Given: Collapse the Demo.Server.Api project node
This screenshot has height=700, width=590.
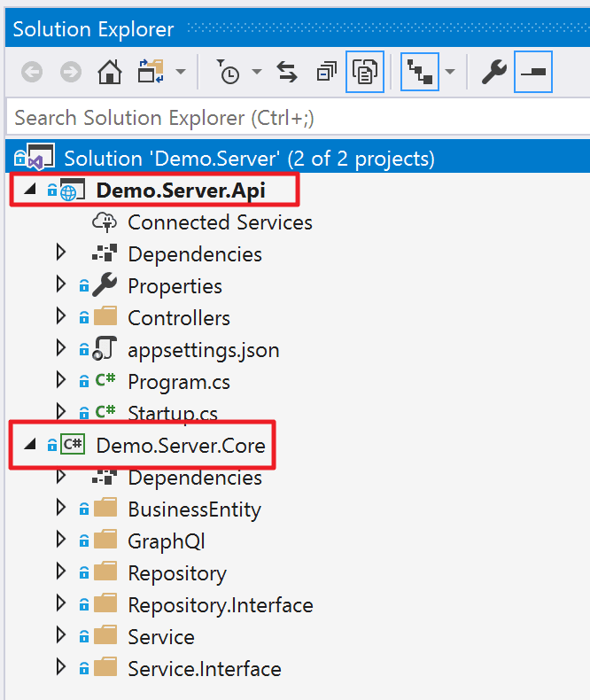Looking at the screenshot, I should [x=30, y=190].
